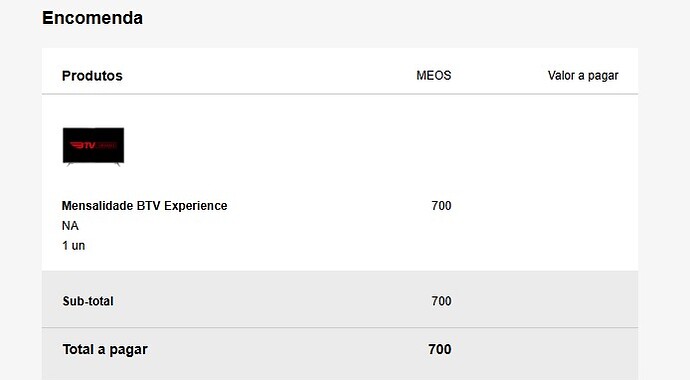Screen dimensions: 690x380
Task: Click the Total a pagar 700 value
Action: (x=440, y=349)
